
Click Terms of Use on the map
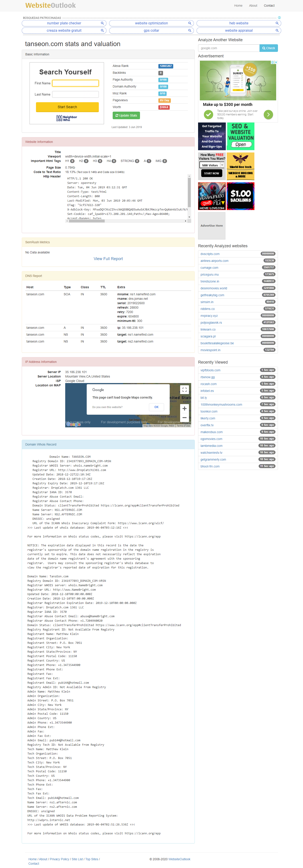(x=183, y=426)
